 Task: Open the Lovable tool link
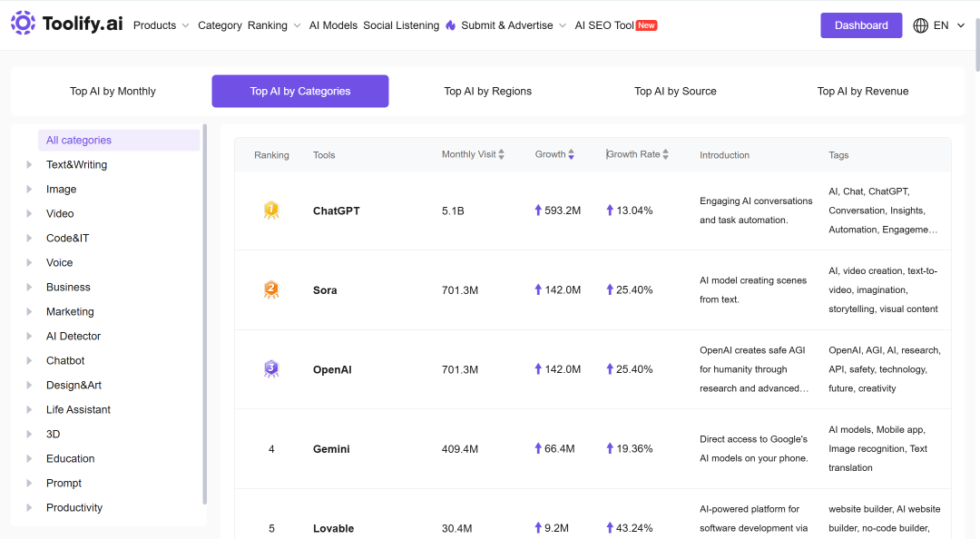click(333, 528)
